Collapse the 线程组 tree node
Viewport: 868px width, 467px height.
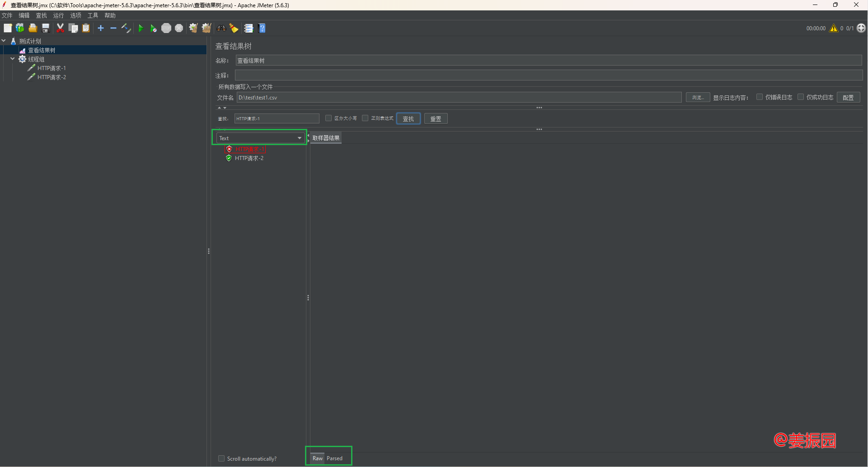(13, 59)
